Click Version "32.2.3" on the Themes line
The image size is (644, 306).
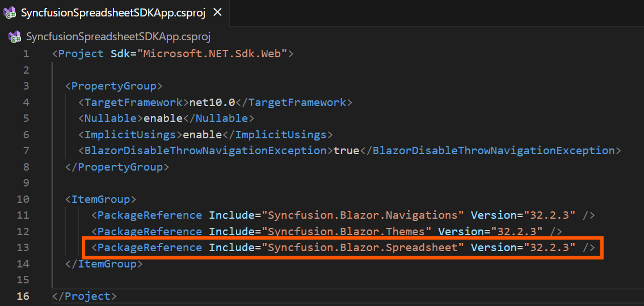pos(516,231)
